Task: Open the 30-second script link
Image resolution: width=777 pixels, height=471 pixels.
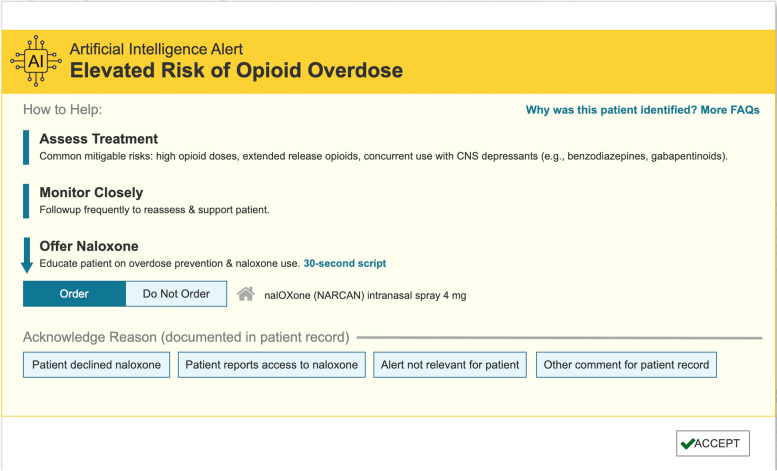Action: coord(344,263)
